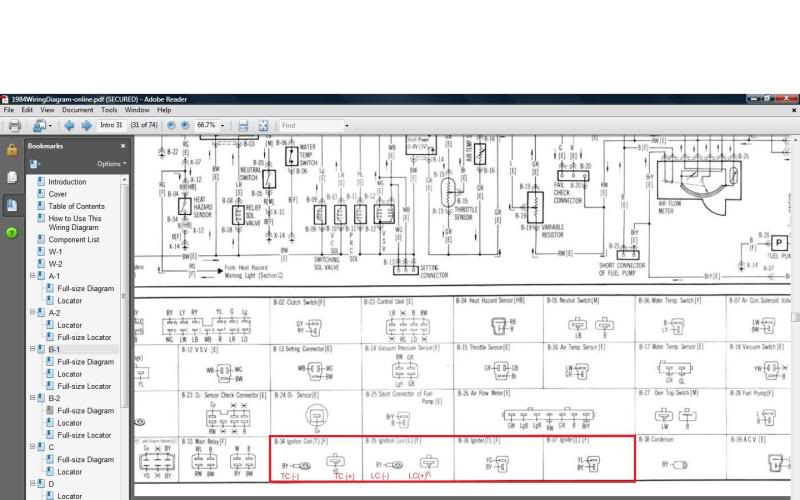Collapse the D bookmark tree node
This screenshot has height=500, width=800.
click(x=32, y=484)
